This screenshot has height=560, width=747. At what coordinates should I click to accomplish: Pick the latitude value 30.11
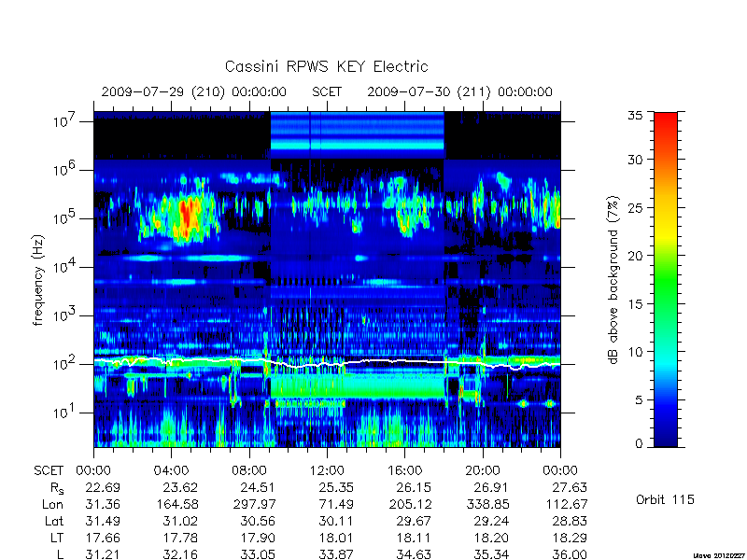[x=336, y=521]
